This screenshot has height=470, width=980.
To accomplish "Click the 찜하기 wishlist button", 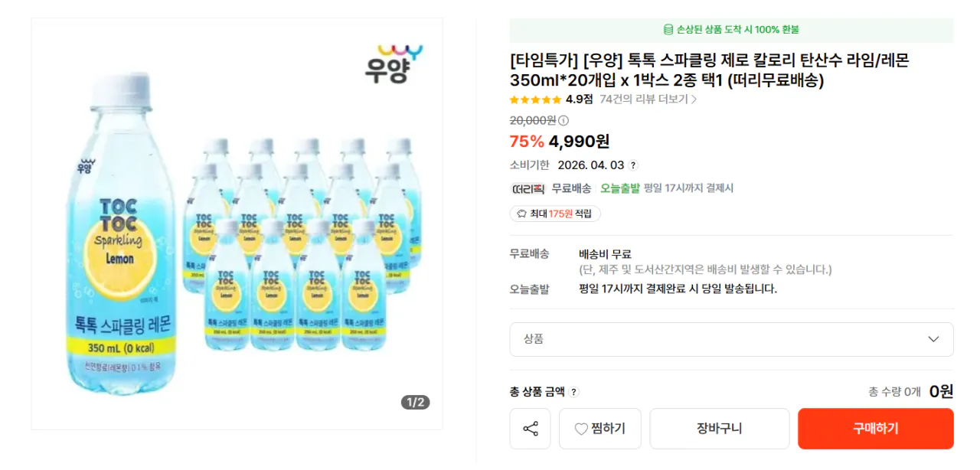I will click(x=600, y=429).
